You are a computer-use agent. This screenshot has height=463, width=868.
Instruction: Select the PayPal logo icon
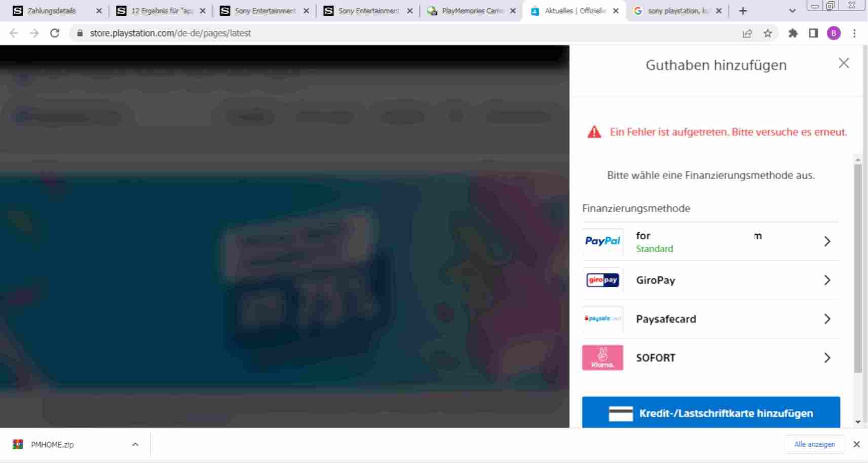point(602,241)
